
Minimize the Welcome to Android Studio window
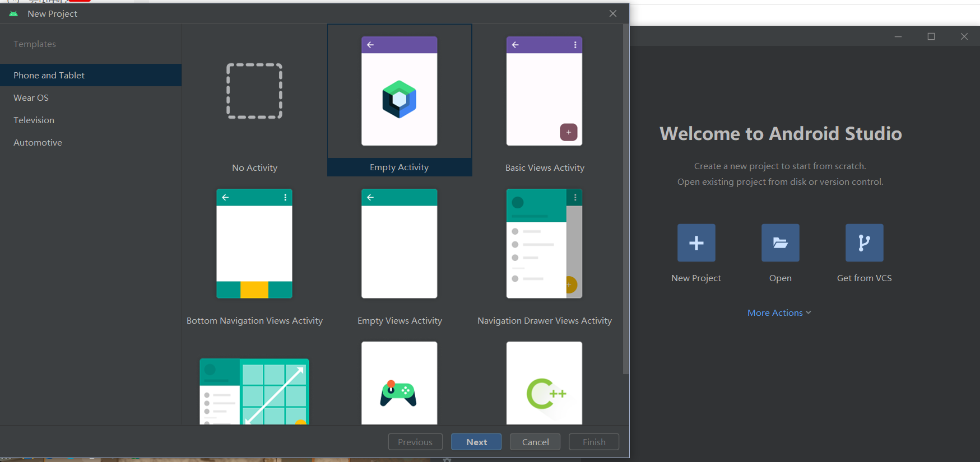pyautogui.click(x=898, y=36)
